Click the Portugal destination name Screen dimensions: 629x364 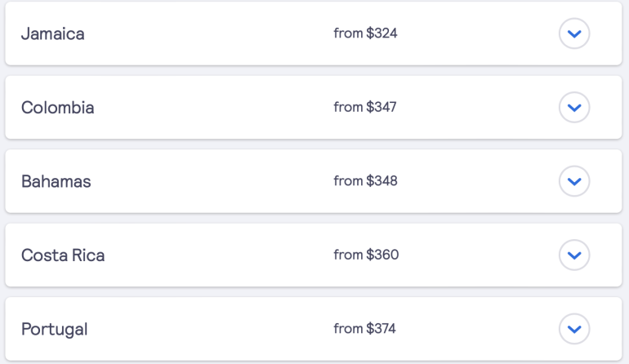(x=54, y=329)
